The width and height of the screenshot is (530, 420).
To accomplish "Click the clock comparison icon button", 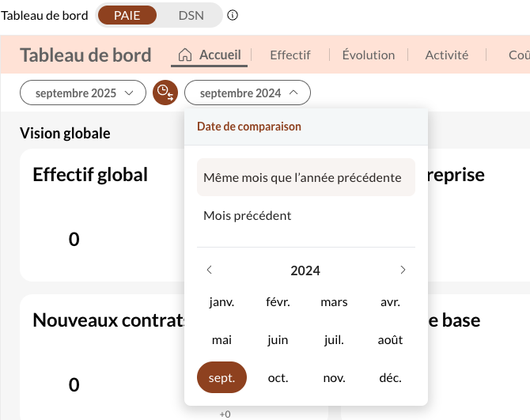I will tap(165, 93).
